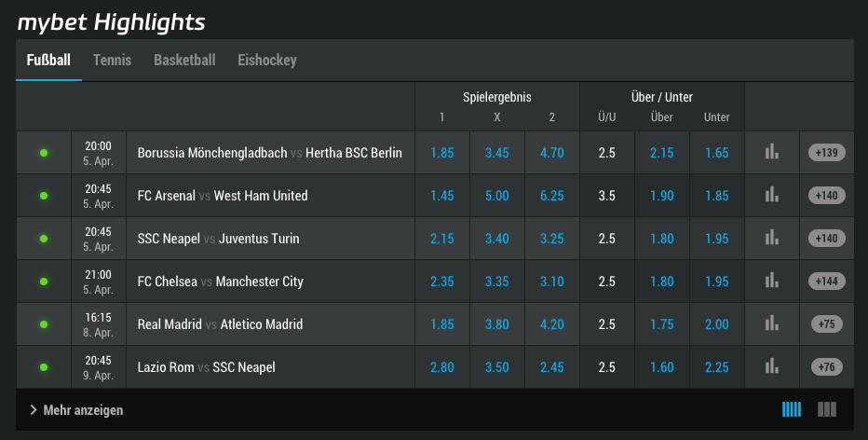Switch to the Tennis tab
Viewport: 868px width, 440px height.
point(113,60)
